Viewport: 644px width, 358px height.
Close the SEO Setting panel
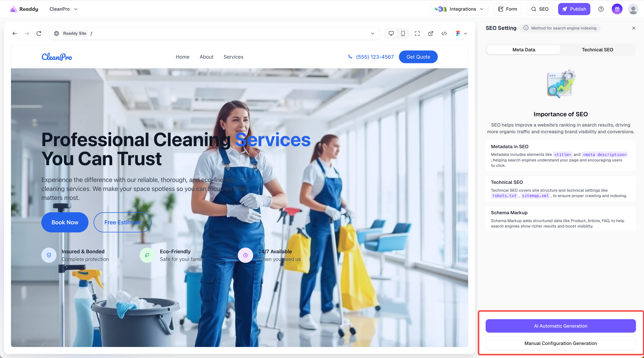(634, 28)
